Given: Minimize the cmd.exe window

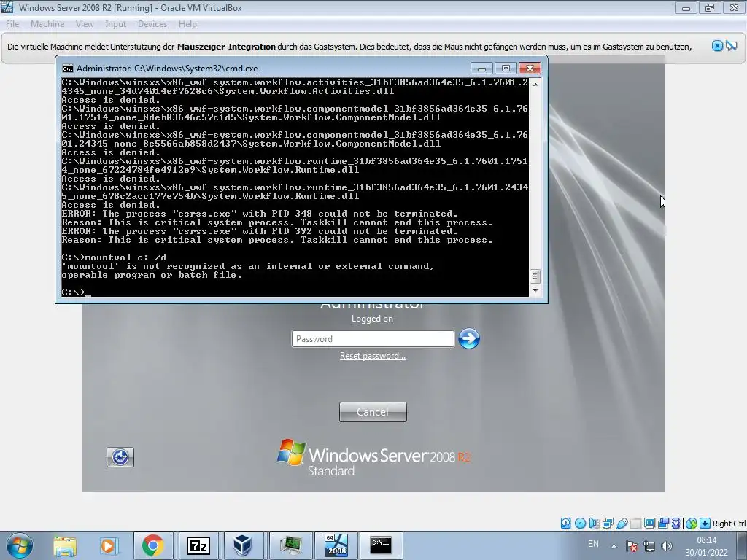Looking at the screenshot, I should (481, 69).
